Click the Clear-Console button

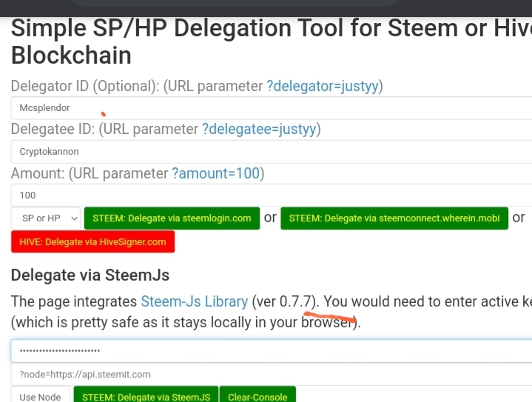257,395
